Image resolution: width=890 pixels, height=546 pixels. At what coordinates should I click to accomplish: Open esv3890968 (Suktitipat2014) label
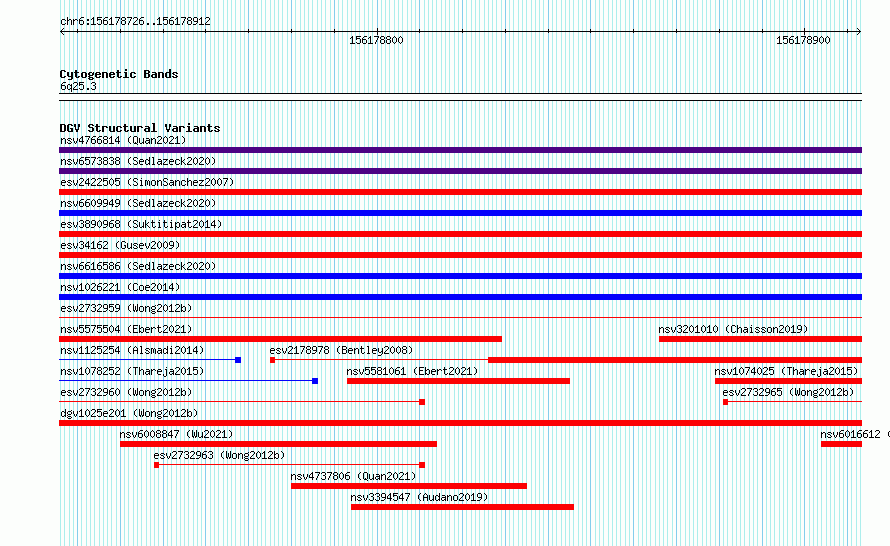click(141, 224)
